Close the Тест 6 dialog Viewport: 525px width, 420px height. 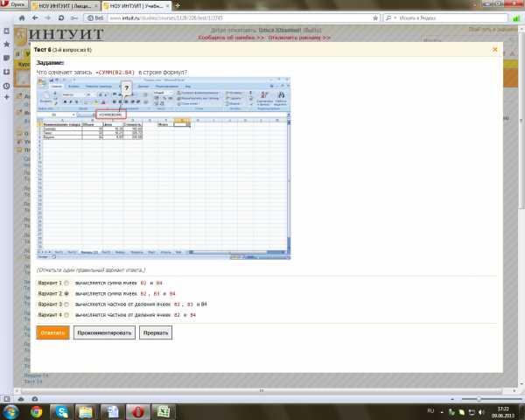[495, 50]
